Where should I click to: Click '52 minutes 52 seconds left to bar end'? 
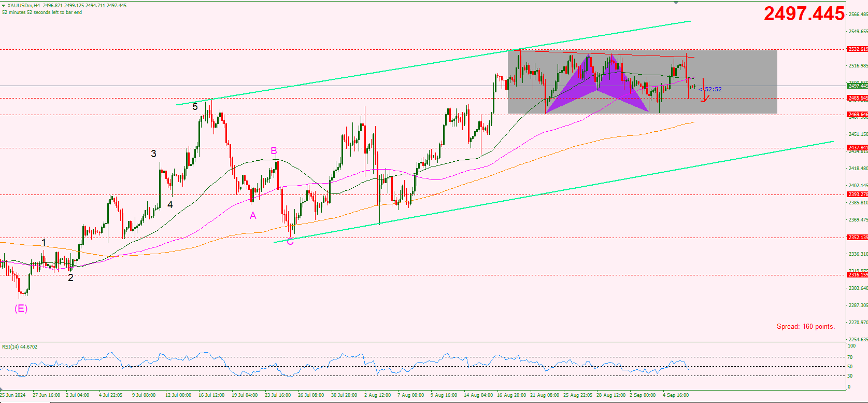coord(42,12)
